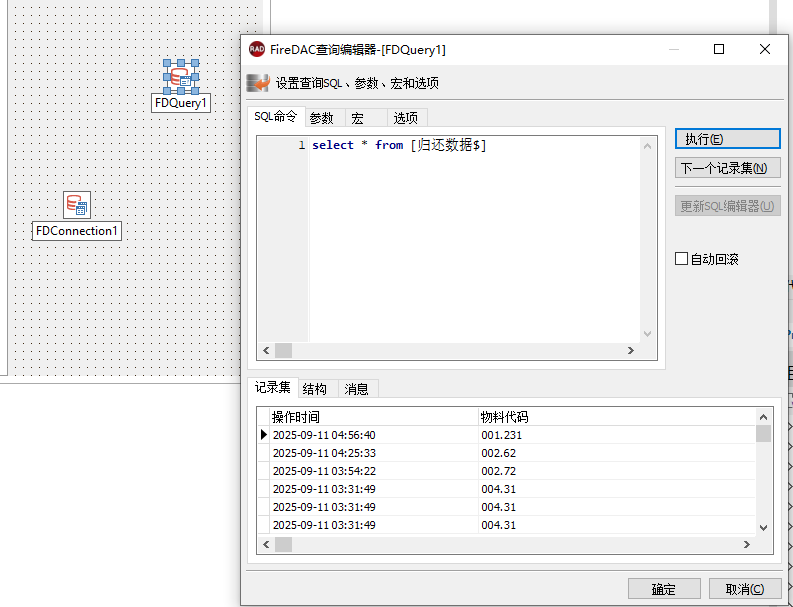Image resolution: width=793 pixels, height=607 pixels.
Task: Click SQL editor horizontal scrollbar left arrow
Action: (x=266, y=351)
